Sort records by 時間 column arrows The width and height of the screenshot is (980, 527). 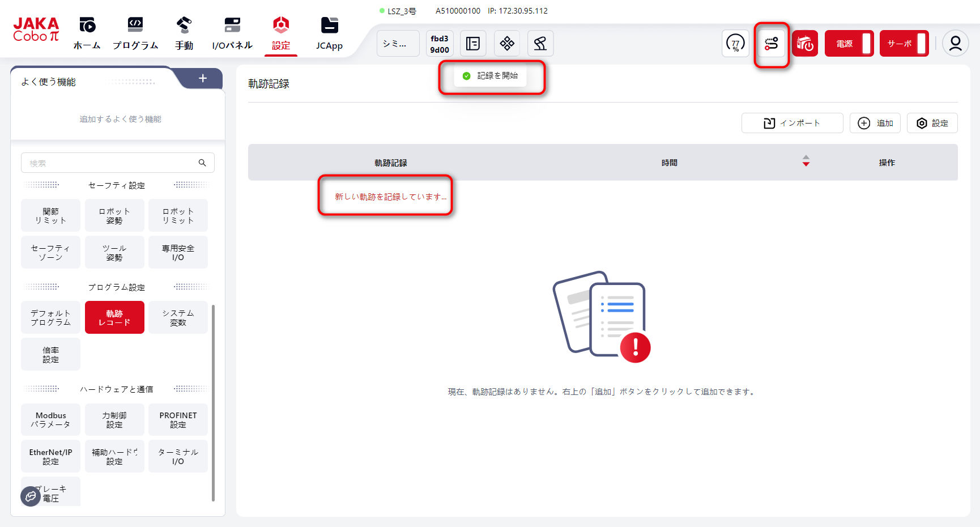[x=806, y=161]
